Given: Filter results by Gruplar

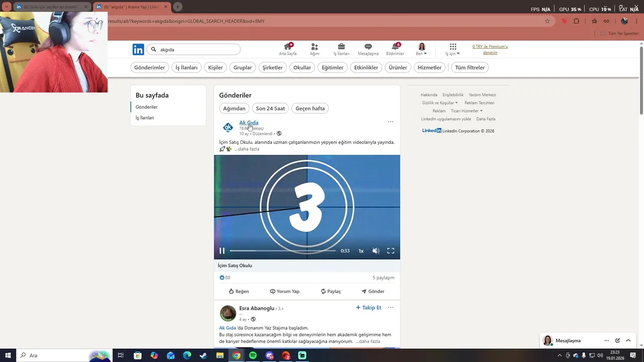Looking at the screenshot, I should pos(243,67).
